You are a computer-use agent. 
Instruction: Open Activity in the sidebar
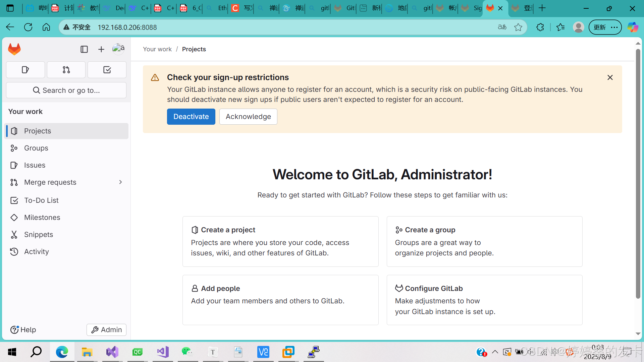(x=66, y=251)
